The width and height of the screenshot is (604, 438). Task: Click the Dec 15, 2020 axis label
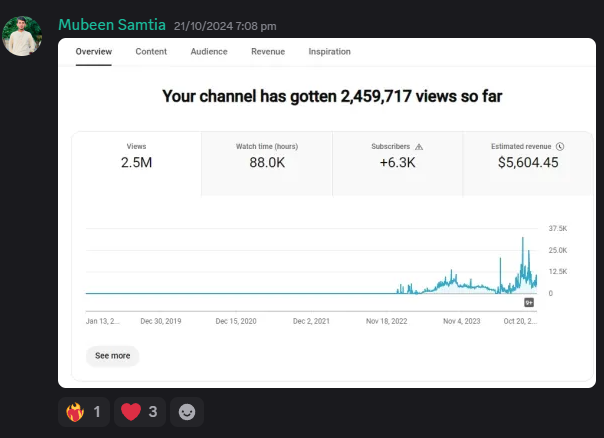pyautogui.click(x=236, y=321)
